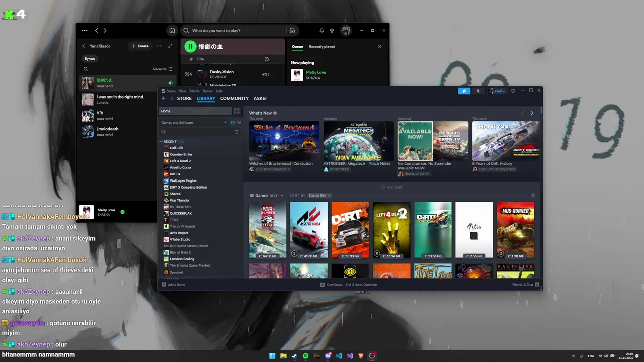Switch to Steam STORE tab
Screen dimensions: 644x362
184,99
